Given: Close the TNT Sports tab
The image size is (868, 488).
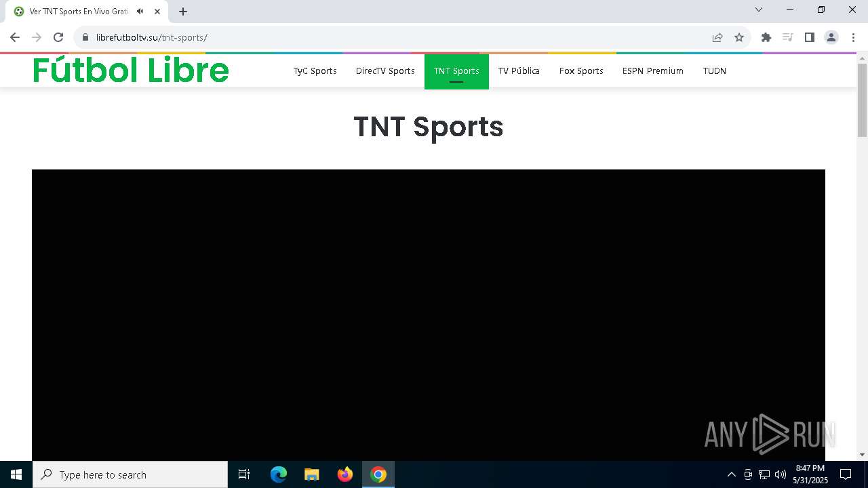Looking at the screenshot, I should (157, 12).
